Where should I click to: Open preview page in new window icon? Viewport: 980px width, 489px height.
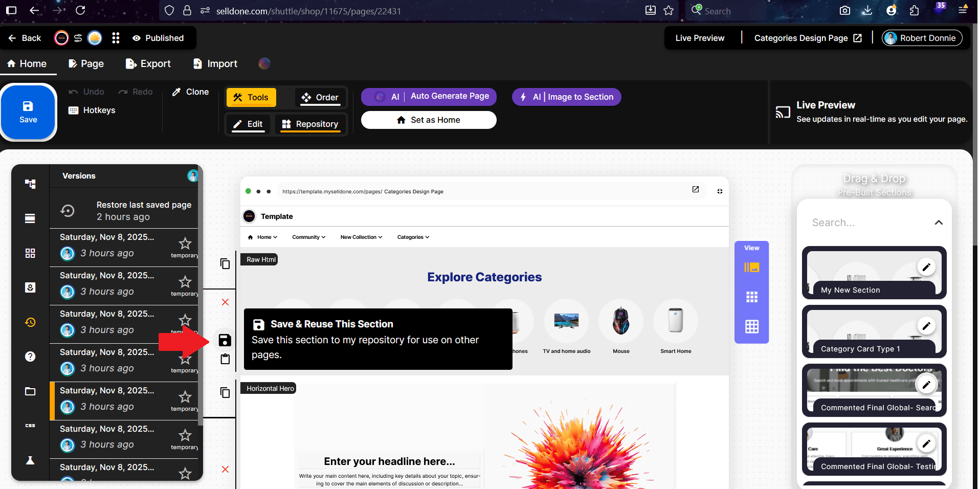[x=696, y=189]
